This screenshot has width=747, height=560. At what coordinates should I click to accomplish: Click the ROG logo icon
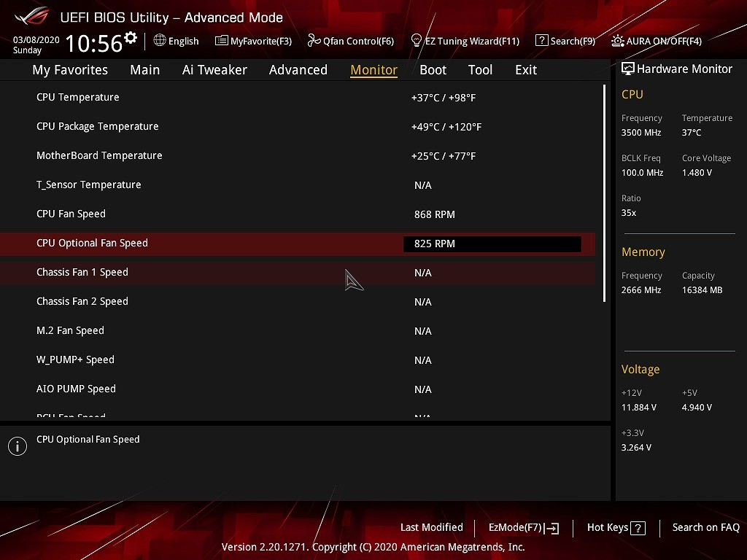(32, 17)
